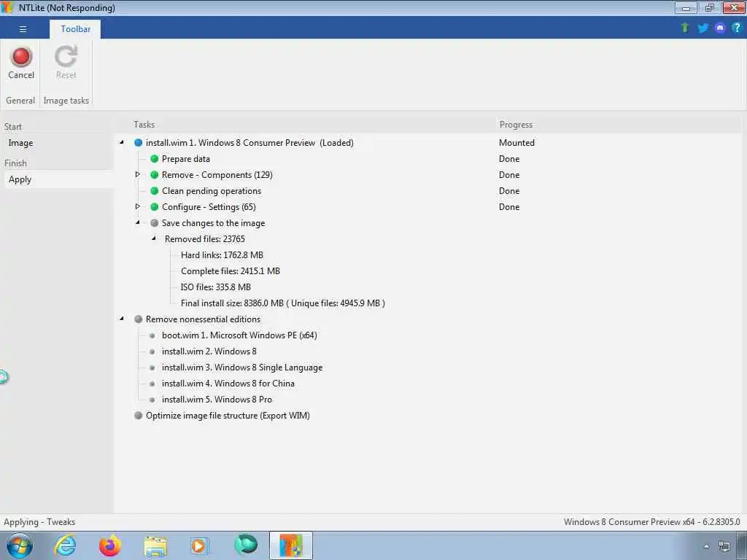The height and width of the screenshot is (560, 747).
Task: Select Hard links: 1762.8 MB row
Action: coord(222,255)
